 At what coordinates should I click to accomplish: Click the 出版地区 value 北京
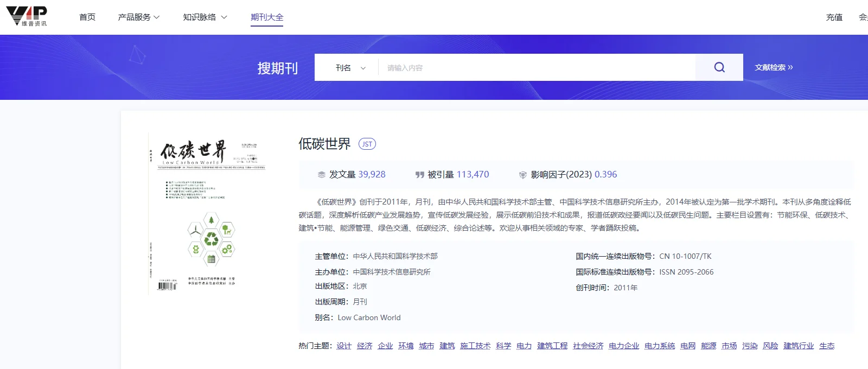pos(360,286)
